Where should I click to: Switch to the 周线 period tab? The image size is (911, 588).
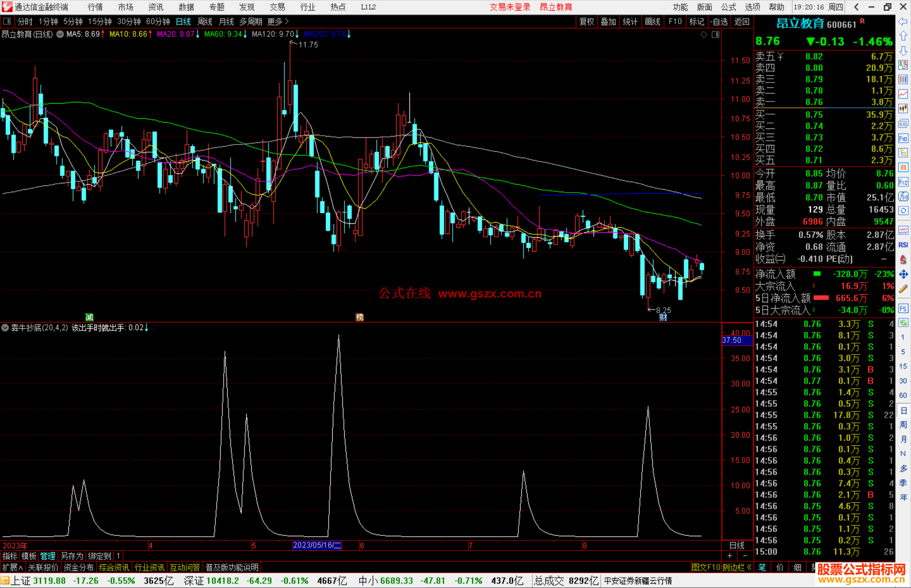tap(205, 21)
